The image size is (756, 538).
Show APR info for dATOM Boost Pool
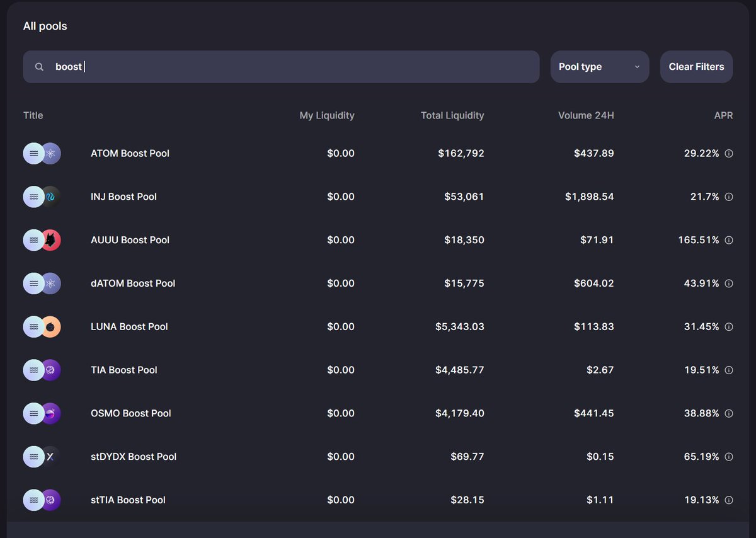pos(729,283)
